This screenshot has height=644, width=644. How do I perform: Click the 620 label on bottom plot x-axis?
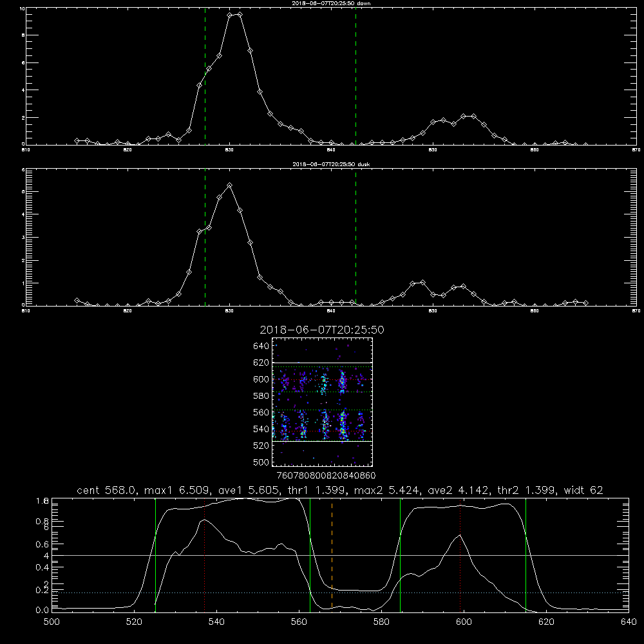[547, 622]
